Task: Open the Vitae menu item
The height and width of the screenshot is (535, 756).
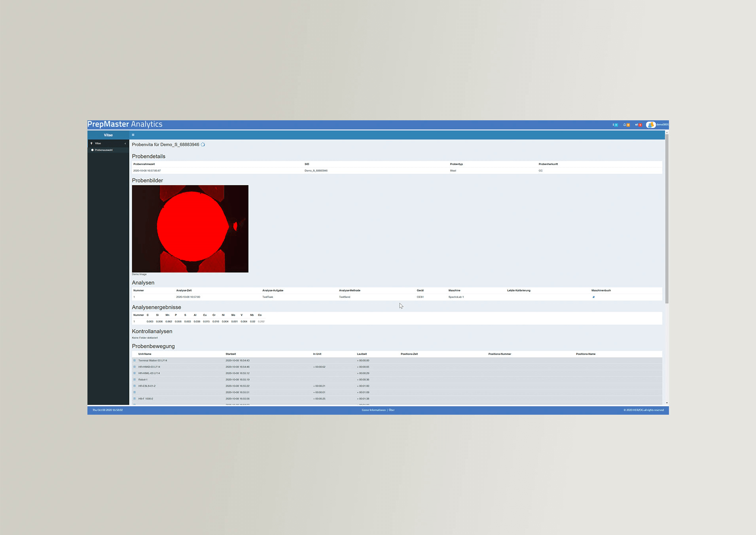Action: click(108, 143)
